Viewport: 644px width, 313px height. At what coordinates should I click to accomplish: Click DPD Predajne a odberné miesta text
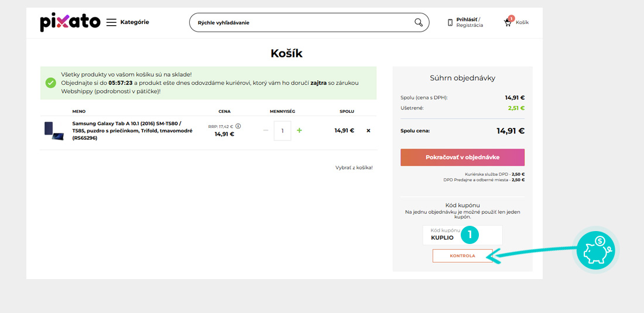coord(484,180)
